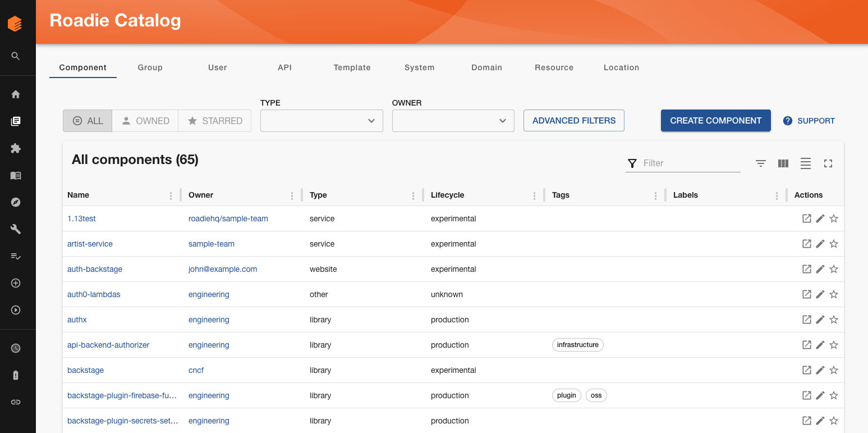The height and width of the screenshot is (433, 868).
Task: Click the Roadie logo in sidebar
Action: [x=15, y=24]
